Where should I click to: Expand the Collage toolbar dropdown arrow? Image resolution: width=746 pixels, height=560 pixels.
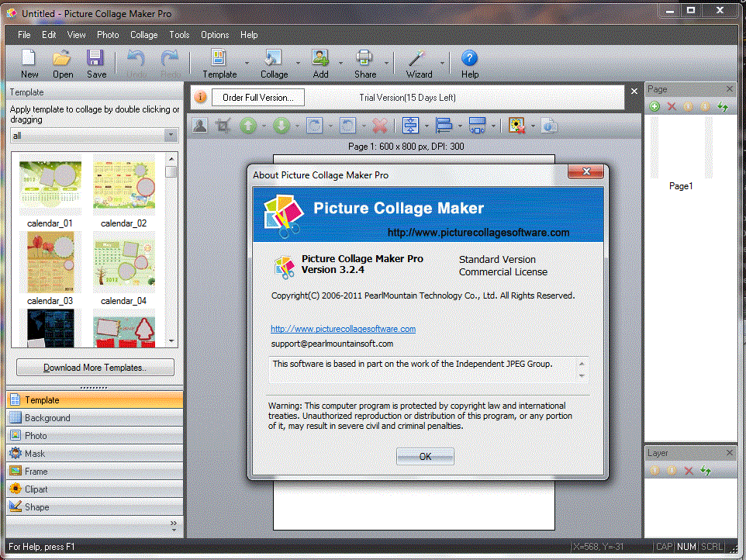point(298,63)
